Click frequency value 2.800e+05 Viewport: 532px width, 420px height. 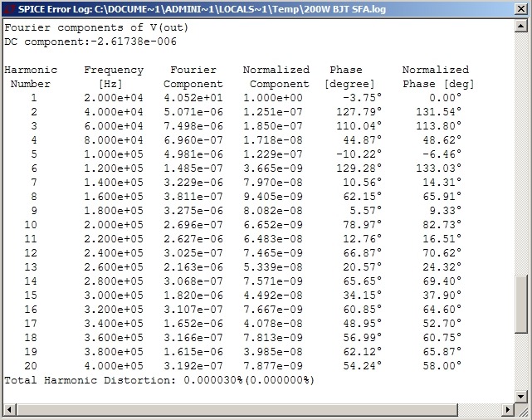click(114, 281)
